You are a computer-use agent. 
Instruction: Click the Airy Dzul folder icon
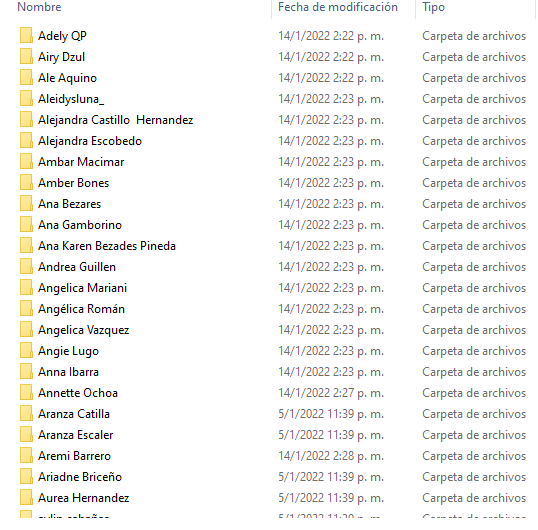pyautogui.click(x=26, y=57)
